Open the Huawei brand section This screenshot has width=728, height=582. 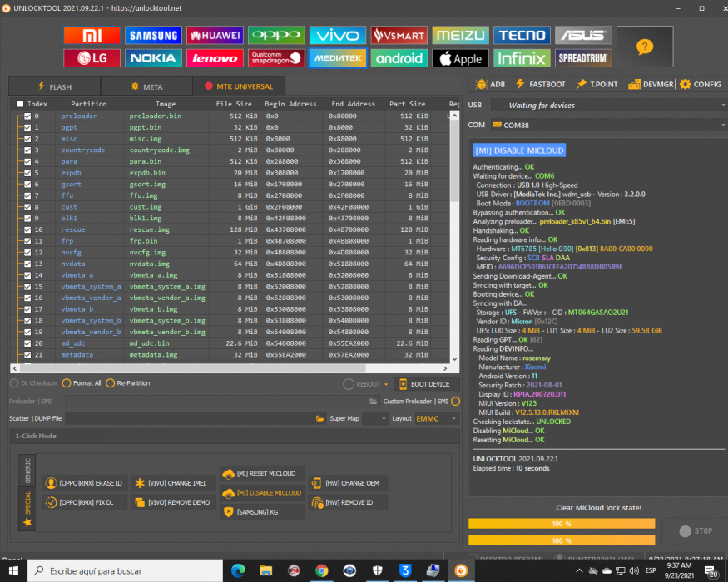coord(215,36)
